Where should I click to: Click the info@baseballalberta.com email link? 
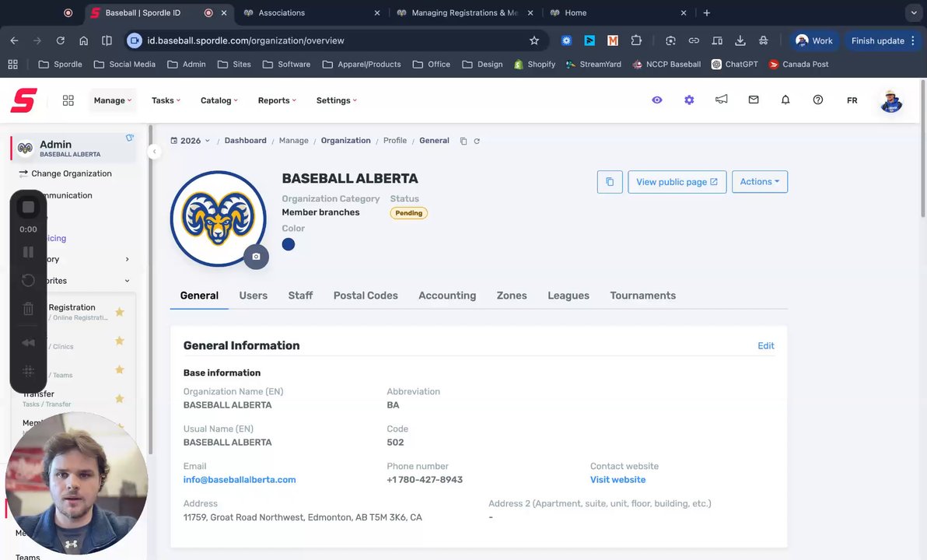coord(240,480)
